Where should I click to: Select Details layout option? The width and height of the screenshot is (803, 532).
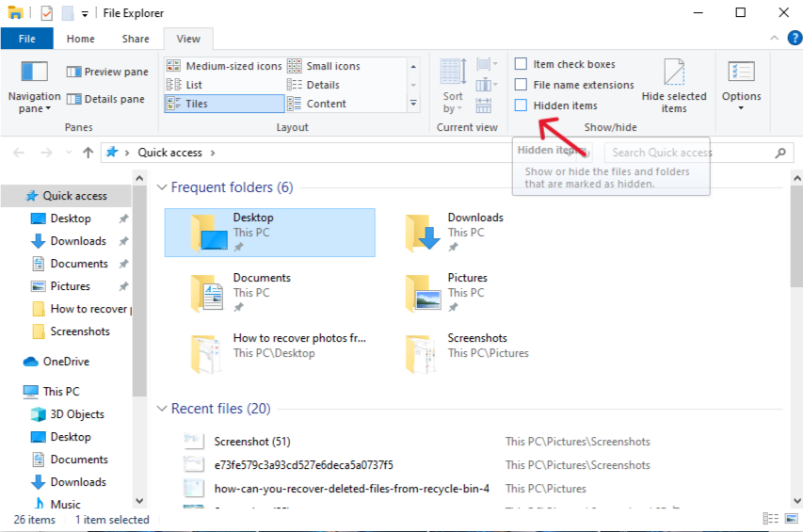[x=313, y=85]
